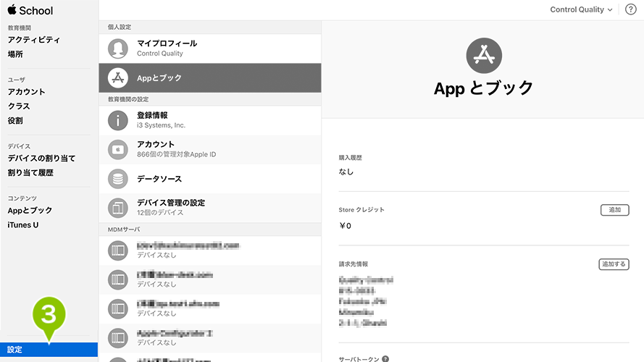The height and width of the screenshot is (362, 644).
Task: Open デバイスの割り当て in the sidebar
Action: click(41, 158)
